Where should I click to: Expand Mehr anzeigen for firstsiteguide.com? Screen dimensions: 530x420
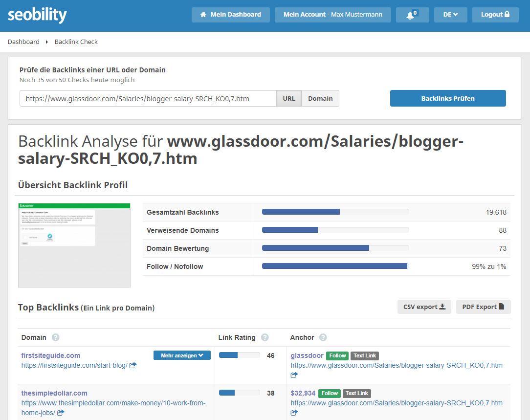(182, 355)
